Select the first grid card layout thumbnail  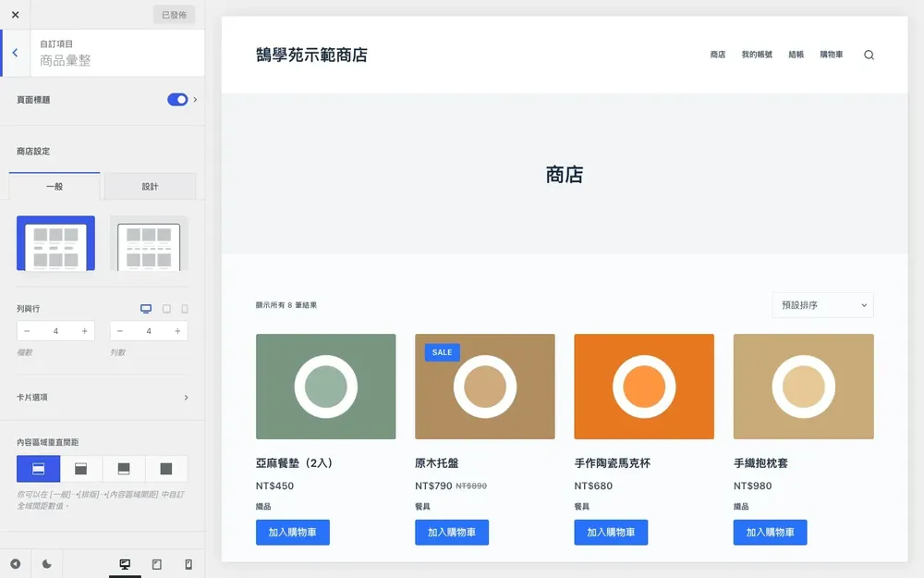[55, 243]
